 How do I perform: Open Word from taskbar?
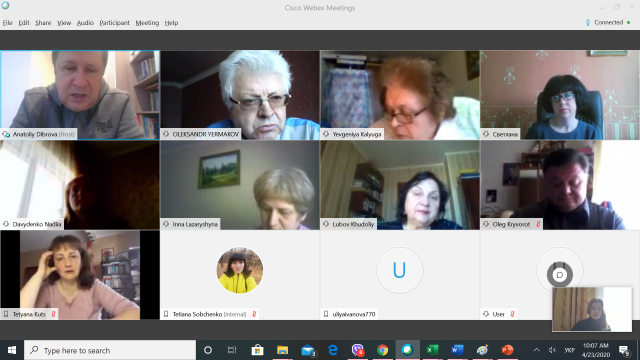pyautogui.click(x=457, y=350)
